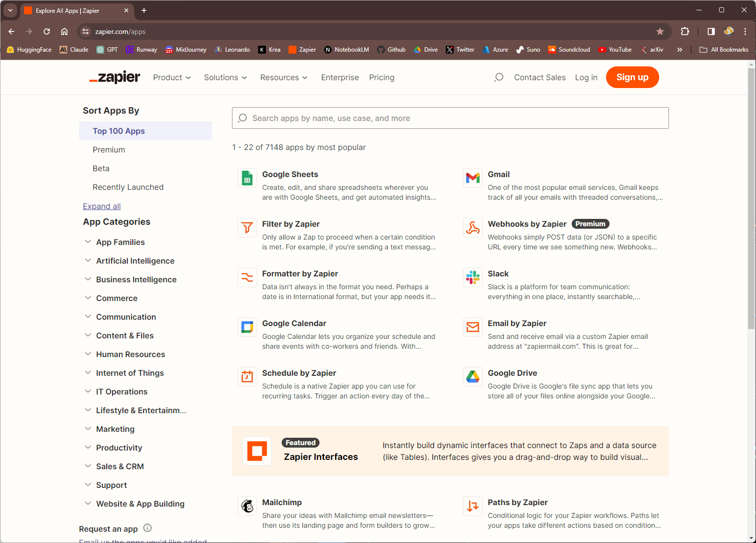Image resolution: width=756 pixels, height=543 pixels.
Task: Open the MidJourney bookmark
Action: click(186, 50)
